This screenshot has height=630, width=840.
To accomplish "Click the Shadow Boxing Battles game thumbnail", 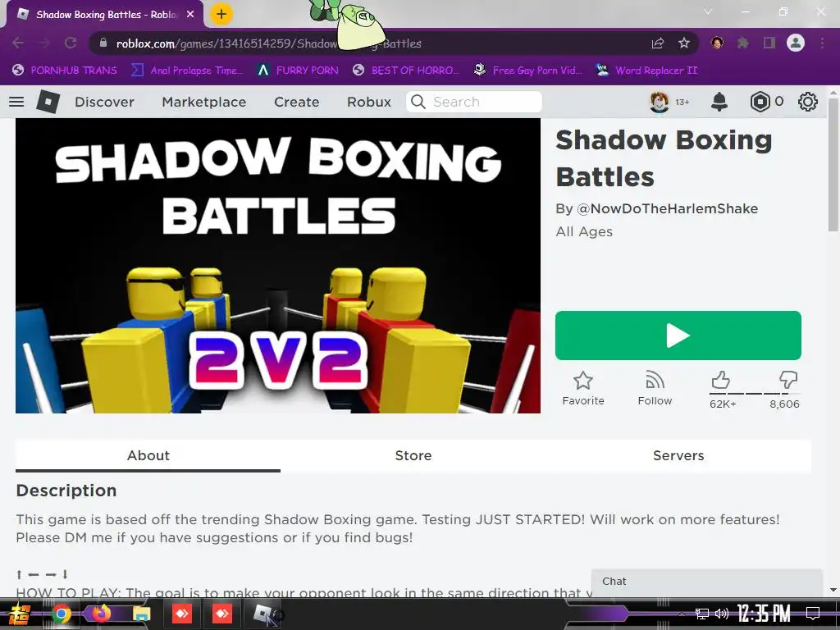I will [x=278, y=266].
